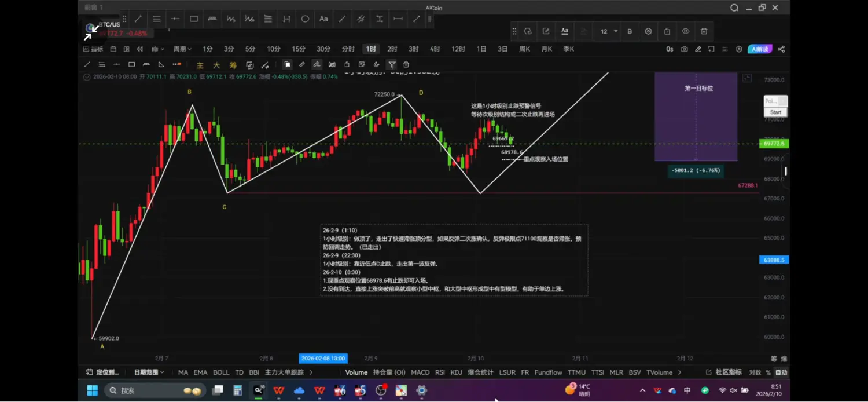This screenshot has height=402, width=868.
Task: Lock annotation using floating toolbar lock icon
Action: [x=667, y=31]
